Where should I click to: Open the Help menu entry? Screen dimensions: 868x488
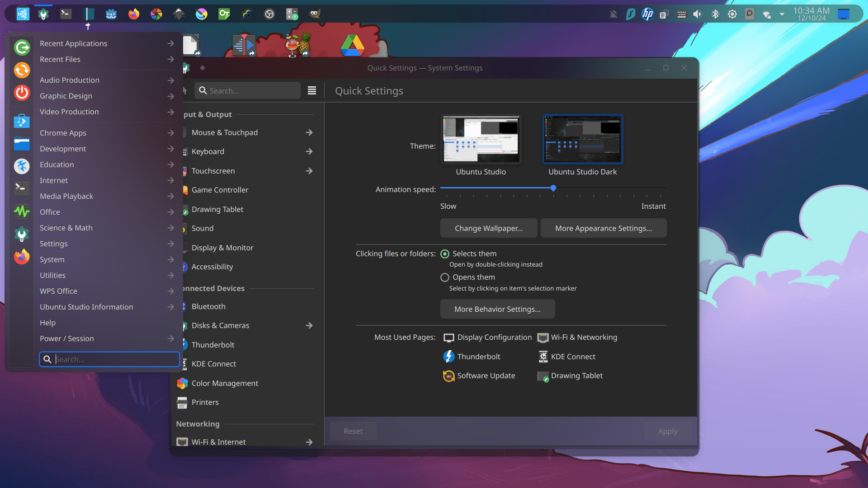48,323
